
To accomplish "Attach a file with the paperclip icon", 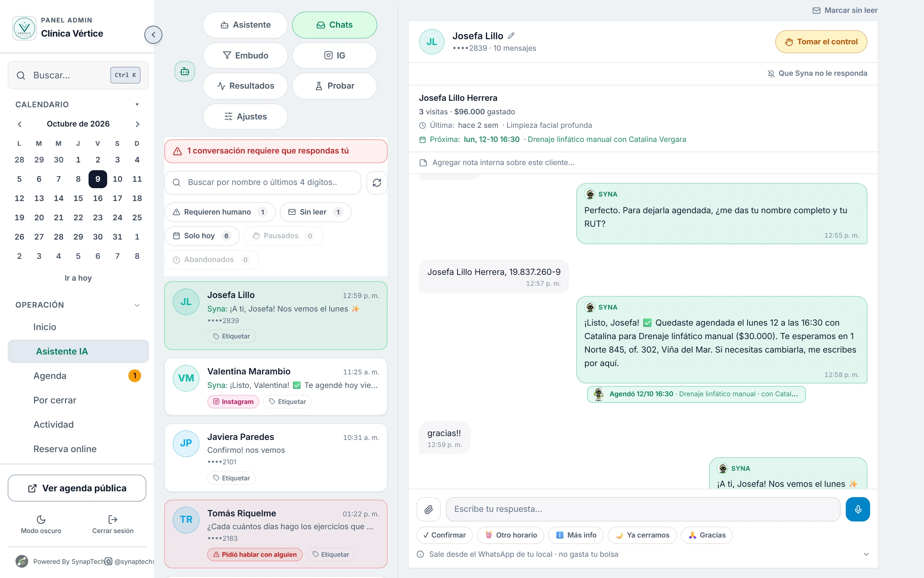I will pyautogui.click(x=429, y=509).
